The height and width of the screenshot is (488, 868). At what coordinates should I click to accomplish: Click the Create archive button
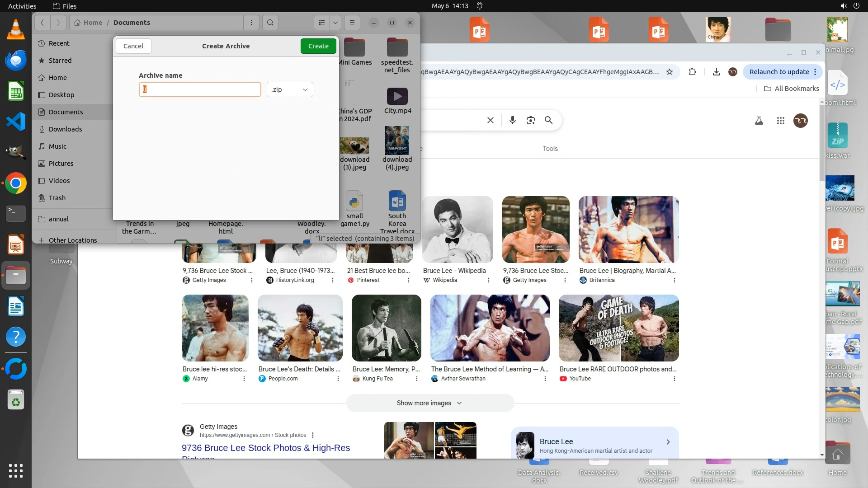point(318,46)
